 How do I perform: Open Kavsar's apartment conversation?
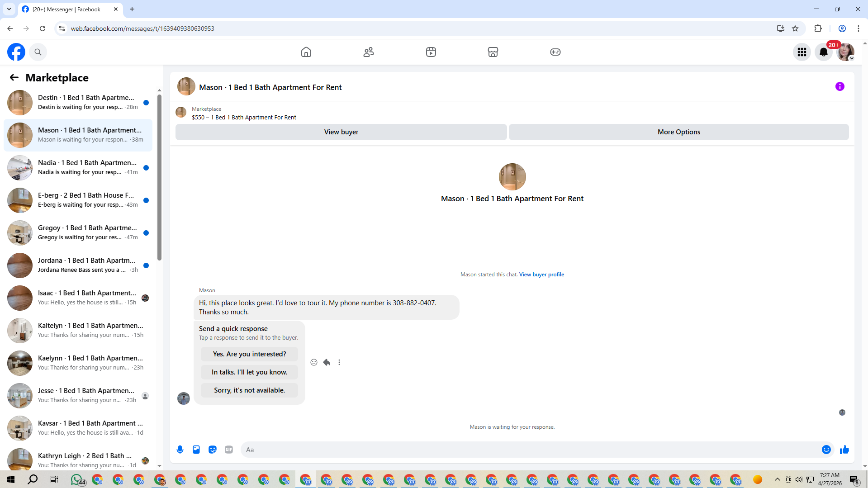tap(78, 428)
